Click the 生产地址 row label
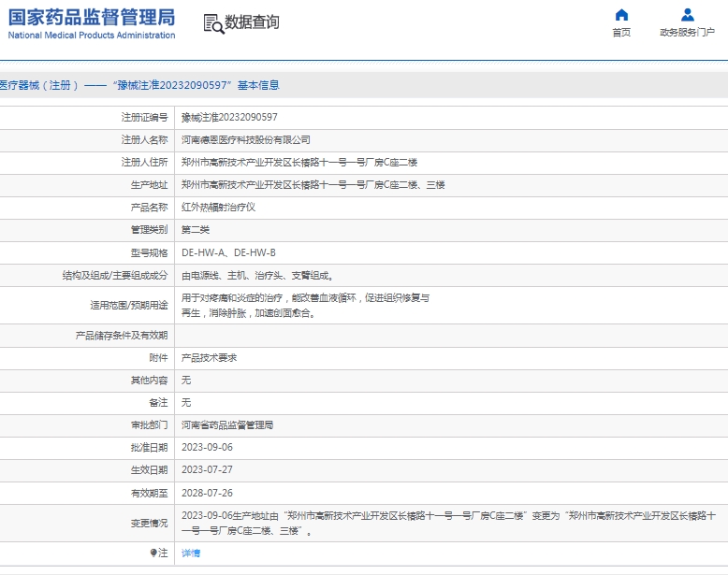The width and height of the screenshot is (728, 575). pos(149,185)
